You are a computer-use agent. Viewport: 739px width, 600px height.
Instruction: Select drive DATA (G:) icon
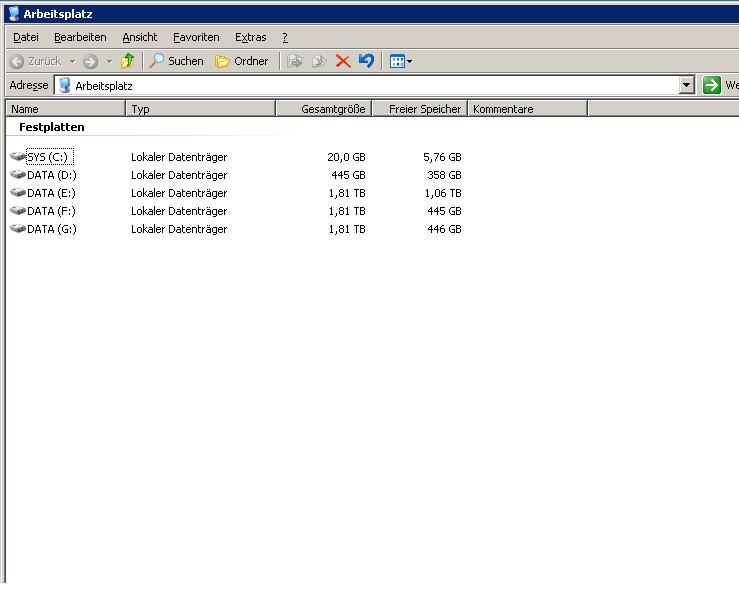click(18, 228)
